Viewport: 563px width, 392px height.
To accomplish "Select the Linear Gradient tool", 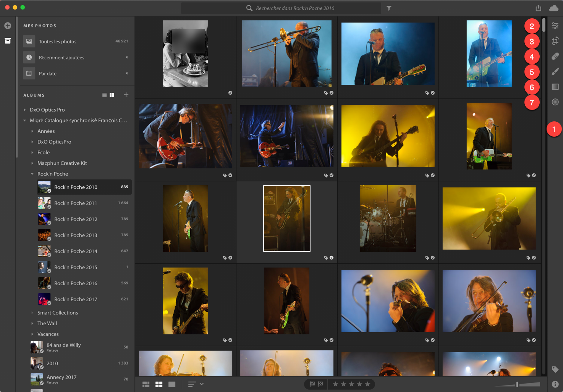I will [555, 87].
